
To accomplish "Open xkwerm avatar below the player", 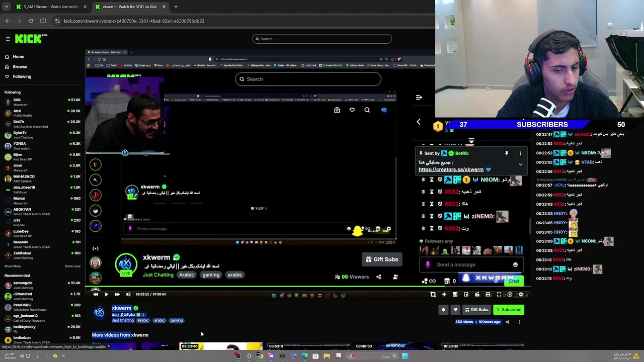I will click(99, 313).
